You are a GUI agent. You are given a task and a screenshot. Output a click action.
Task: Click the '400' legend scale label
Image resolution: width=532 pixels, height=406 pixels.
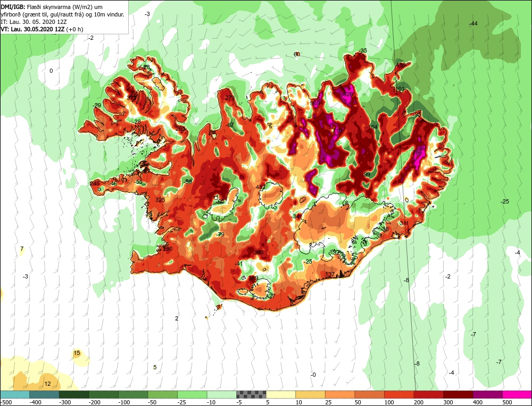(x=478, y=402)
